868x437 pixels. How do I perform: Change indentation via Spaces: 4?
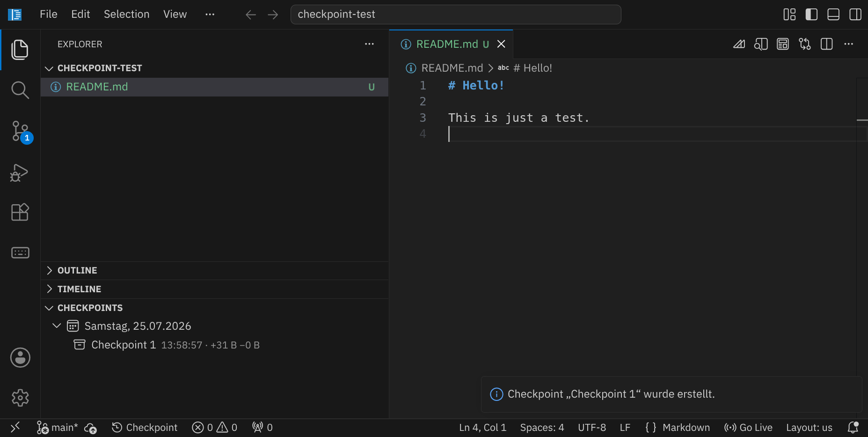tap(542, 428)
